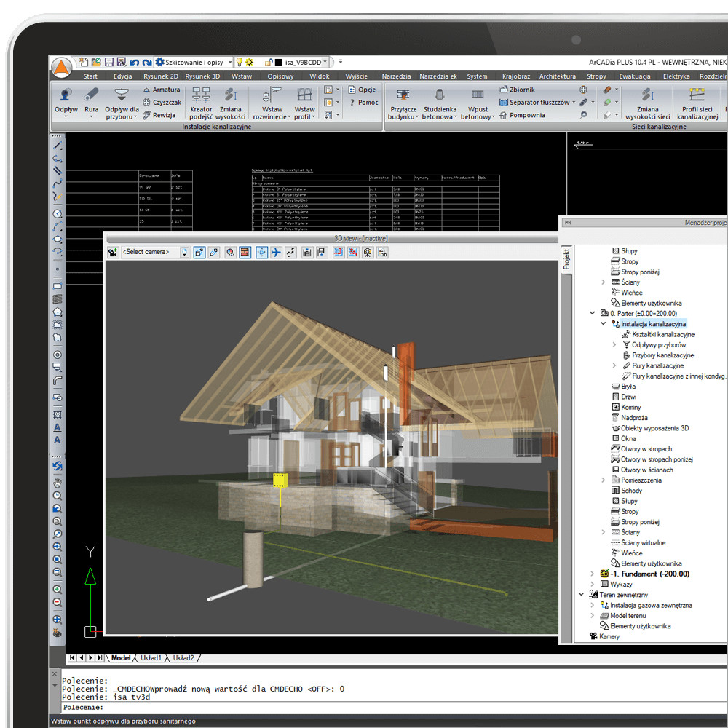
Task: Expand the Odpływy przyborów tree node
Action: coord(614,344)
